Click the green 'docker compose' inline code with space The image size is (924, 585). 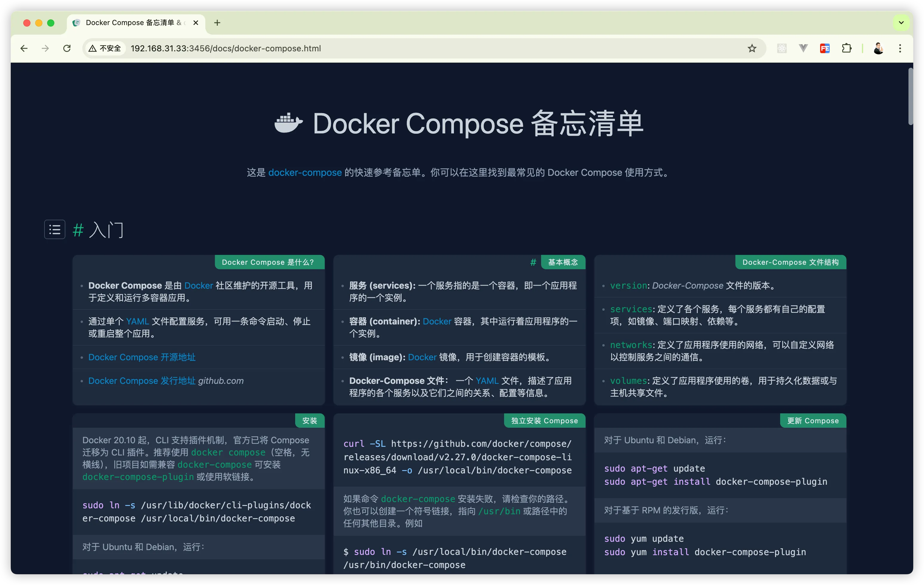[x=228, y=452]
